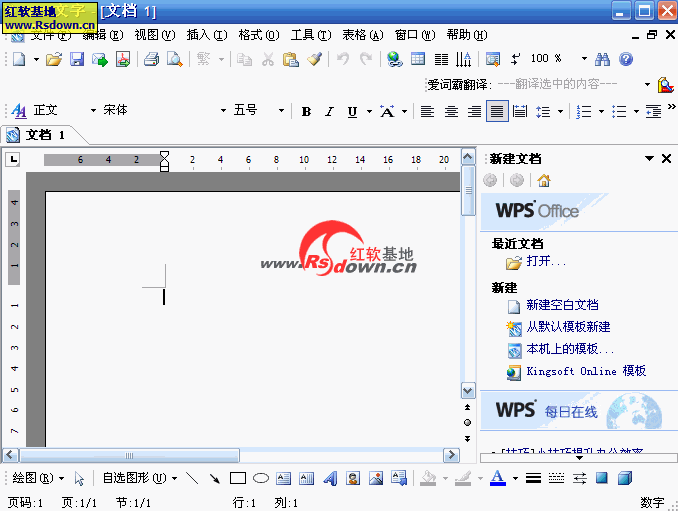Align text right
Screen dimensions: 678x515
pyautogui.click(x=474, y=112)
